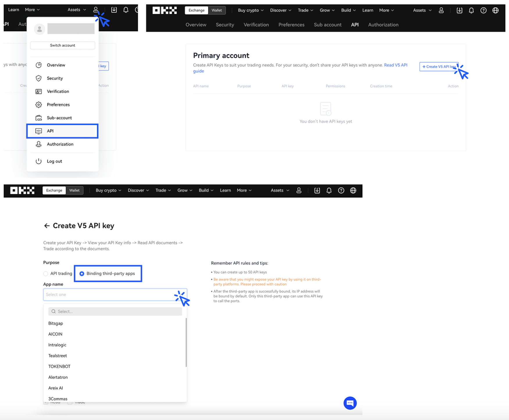
Task: Click download icon in account-menu screenshot header
Action: (114, 10)
